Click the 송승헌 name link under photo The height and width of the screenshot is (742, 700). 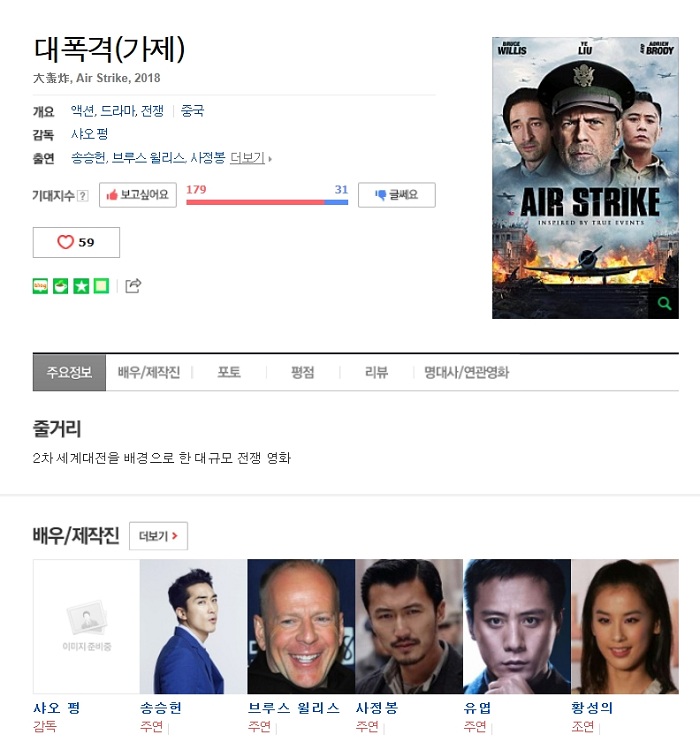160,708
